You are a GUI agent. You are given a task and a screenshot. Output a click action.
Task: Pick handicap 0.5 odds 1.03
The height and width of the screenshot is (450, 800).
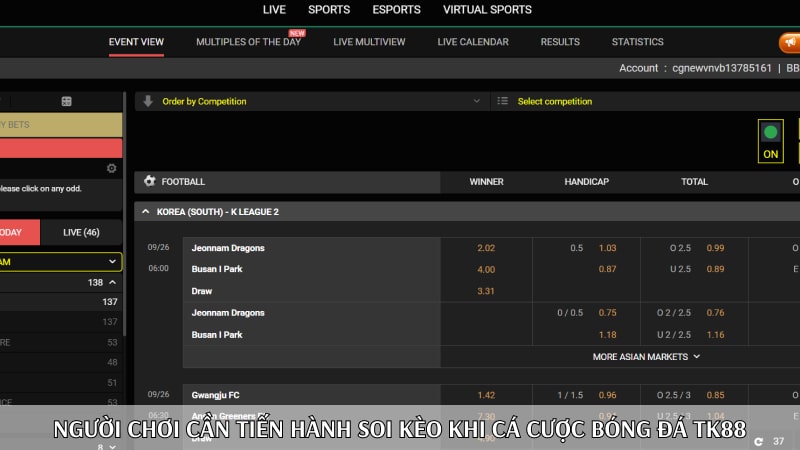tap(607, 248)
